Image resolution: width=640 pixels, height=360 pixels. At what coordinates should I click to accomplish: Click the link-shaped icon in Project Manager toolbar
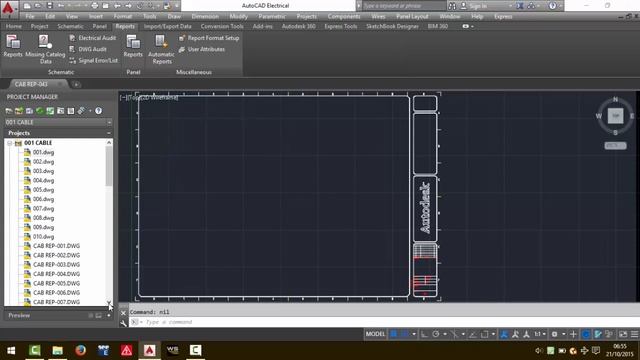(81, 111)
